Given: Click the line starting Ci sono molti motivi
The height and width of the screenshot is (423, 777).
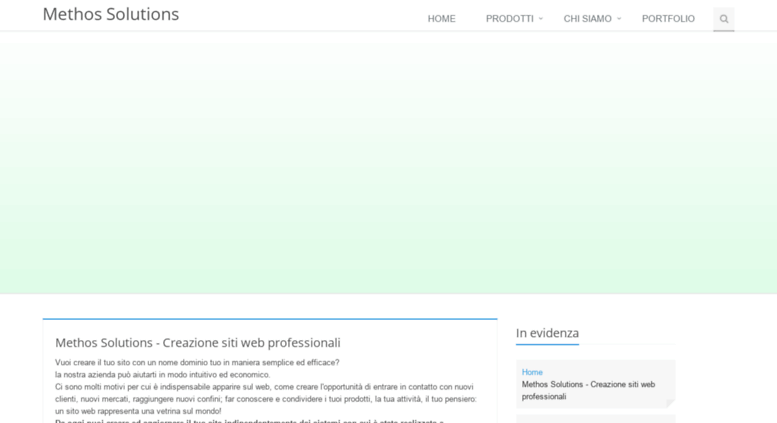Looking at the screenshot, I should [x=264, y=387].
